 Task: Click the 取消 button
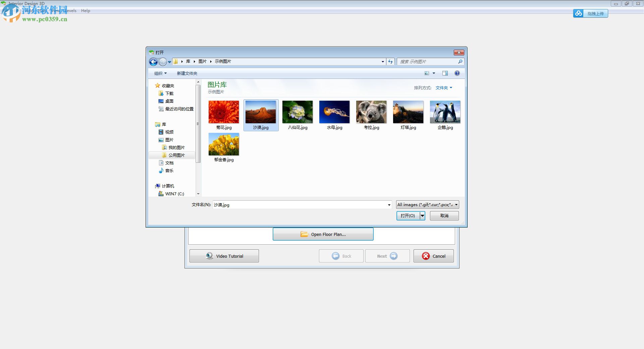444,216
